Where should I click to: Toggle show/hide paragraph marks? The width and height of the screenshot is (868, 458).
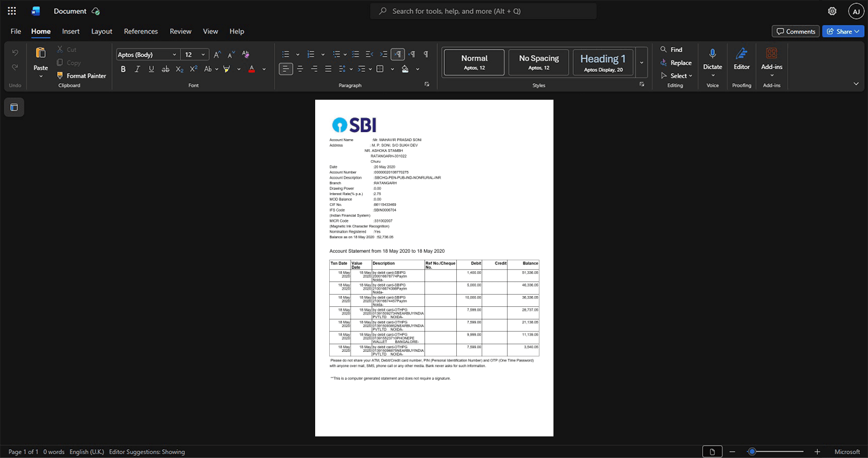tap(426, 54)
